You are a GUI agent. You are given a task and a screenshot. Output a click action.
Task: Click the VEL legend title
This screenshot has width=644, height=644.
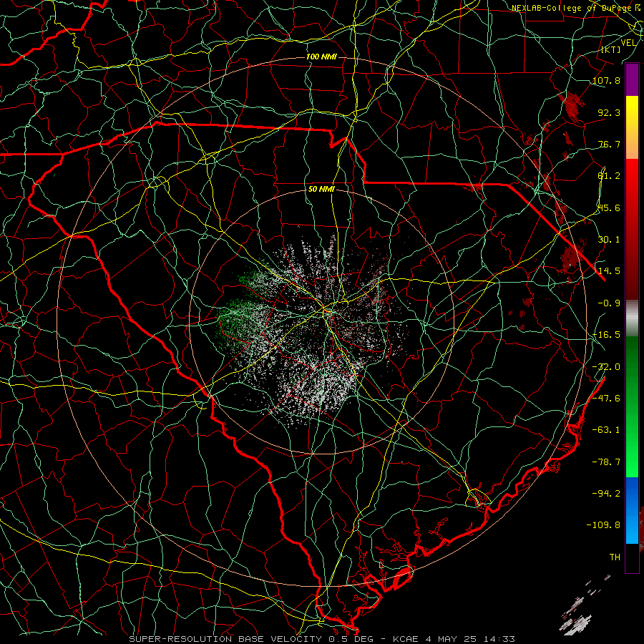click(x=628, y=43)
